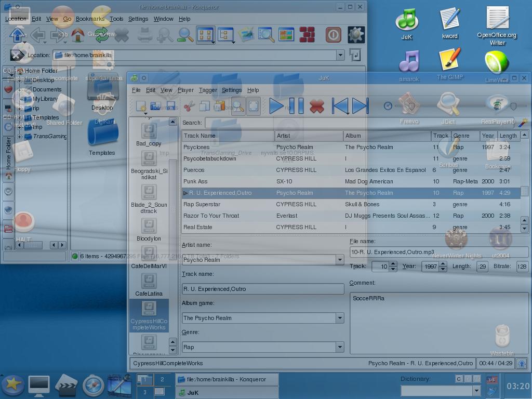Toggle the tag editor icon in JuK
The image size is (532, 399).
pyautogui.click(x=254, y=106)
